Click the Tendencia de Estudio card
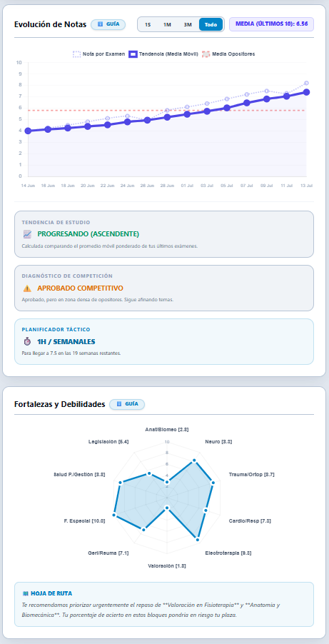The width and height of the screenshot is (329, 644). [x=164, y=234]
